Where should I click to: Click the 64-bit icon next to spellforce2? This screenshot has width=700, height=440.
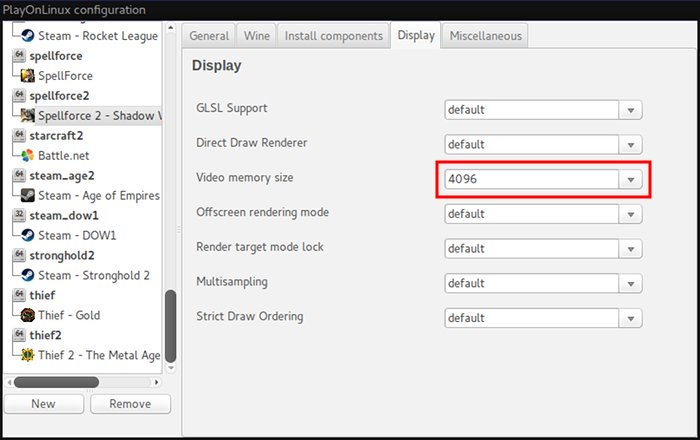pos(19,95)
